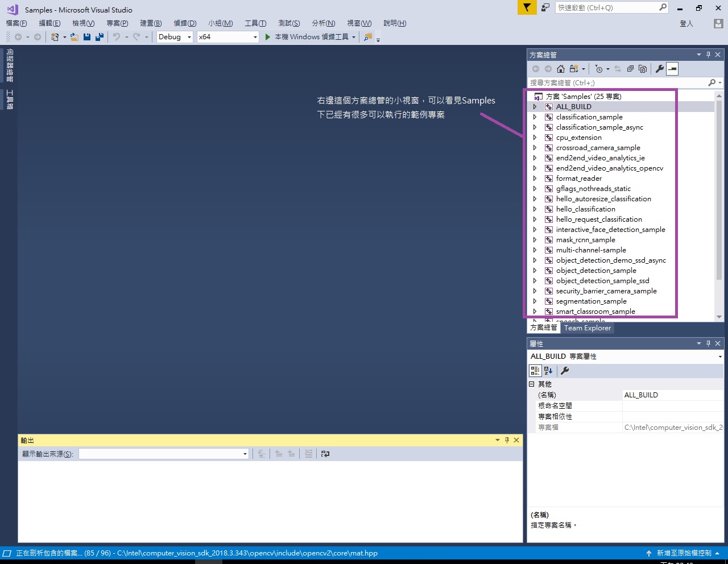Open the 工具箱 Toolbox side tab
Image resolution: width=728 pixels, height=564 pixels.
10,99
